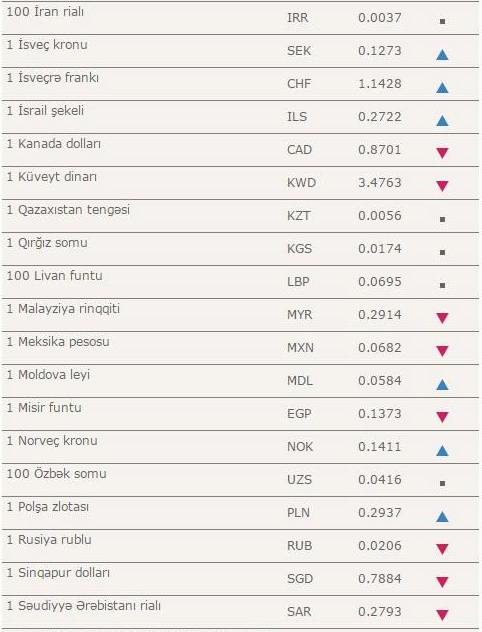
Task: Click the unchanged square marker for UZS
Action: pyautogui.click(x=442, y=483)
